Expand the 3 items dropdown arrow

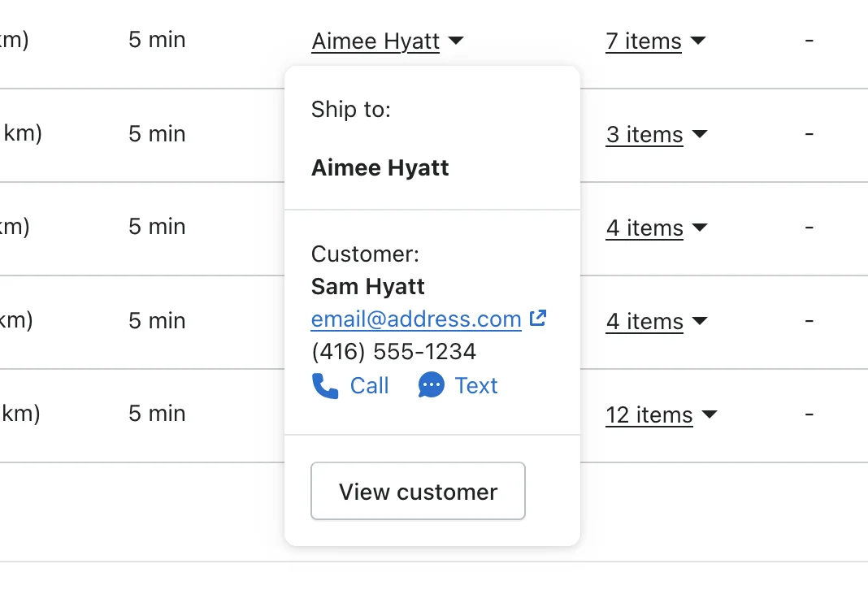[x=700, y=134]
